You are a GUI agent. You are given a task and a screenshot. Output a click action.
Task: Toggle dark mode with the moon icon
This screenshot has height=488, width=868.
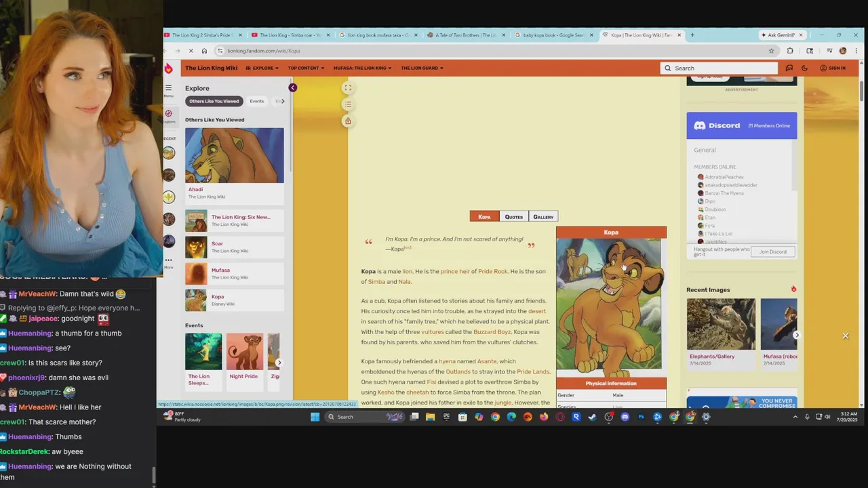[804, 68]
